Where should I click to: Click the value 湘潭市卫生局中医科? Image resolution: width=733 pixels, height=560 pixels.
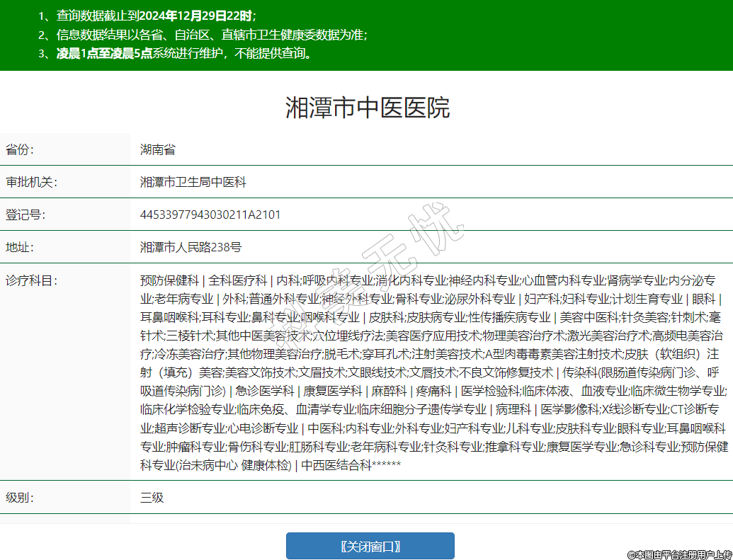coord(193,182)
